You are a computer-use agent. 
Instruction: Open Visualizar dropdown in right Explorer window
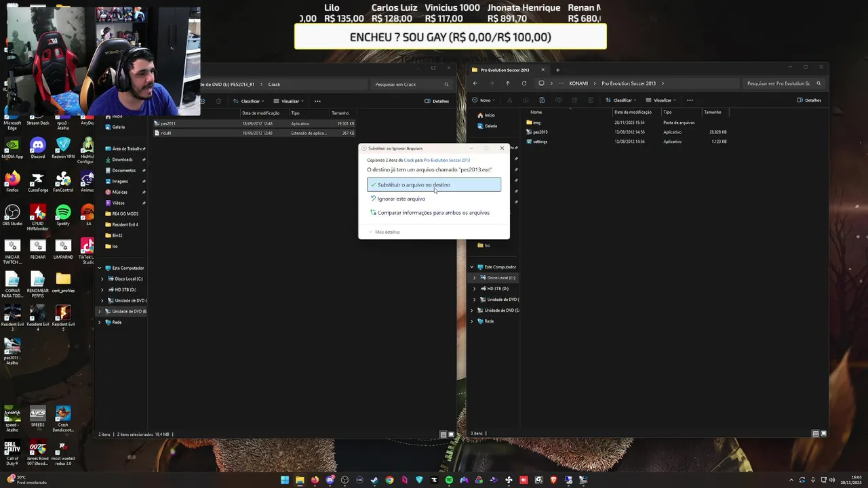click(x=661, y=100)
